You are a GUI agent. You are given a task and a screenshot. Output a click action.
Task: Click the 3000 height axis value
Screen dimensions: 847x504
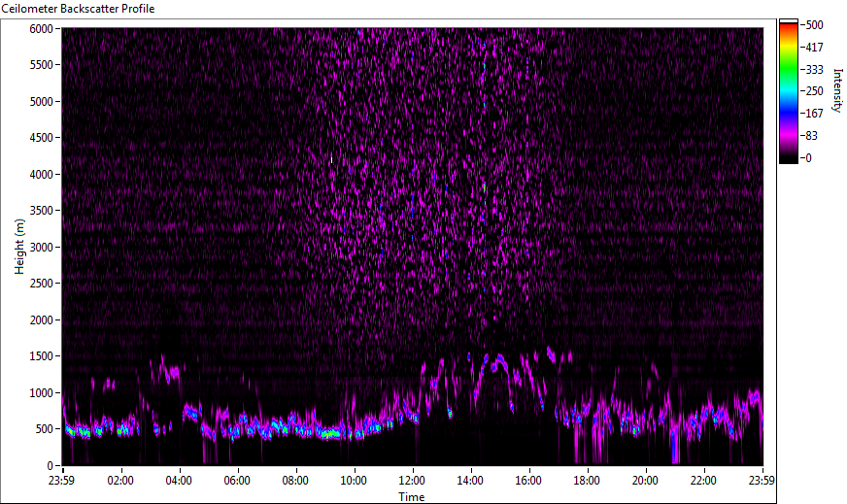click(x=41, y=248)
